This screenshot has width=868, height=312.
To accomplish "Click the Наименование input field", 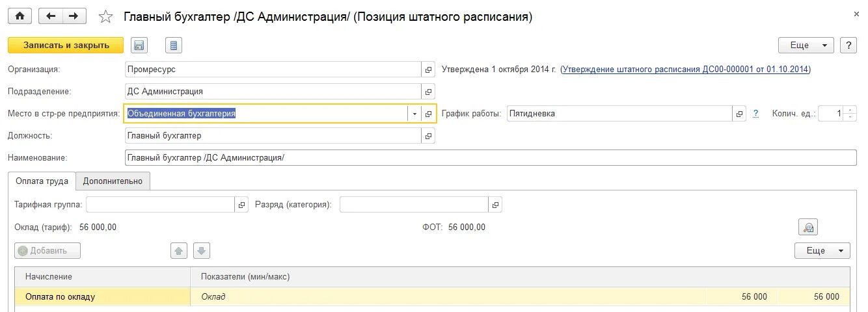I will tap(490, 158).
